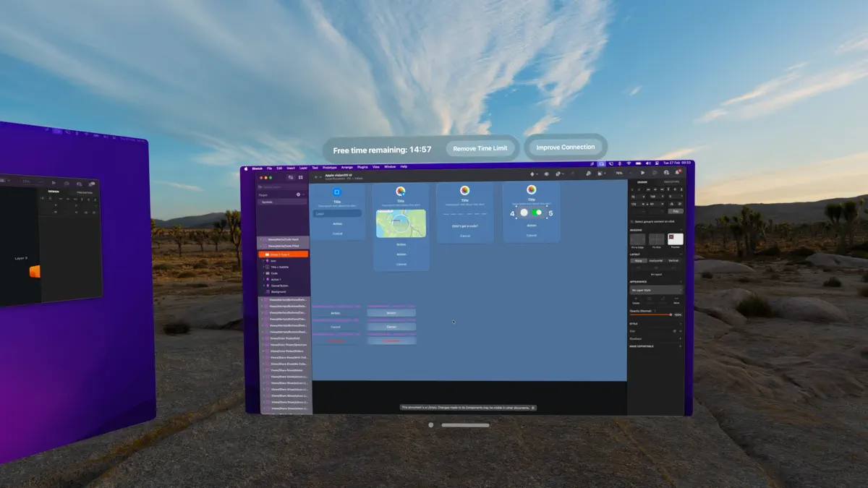
Task: Select the Preview resizing option icon
Action: click(x=676, y=239)
